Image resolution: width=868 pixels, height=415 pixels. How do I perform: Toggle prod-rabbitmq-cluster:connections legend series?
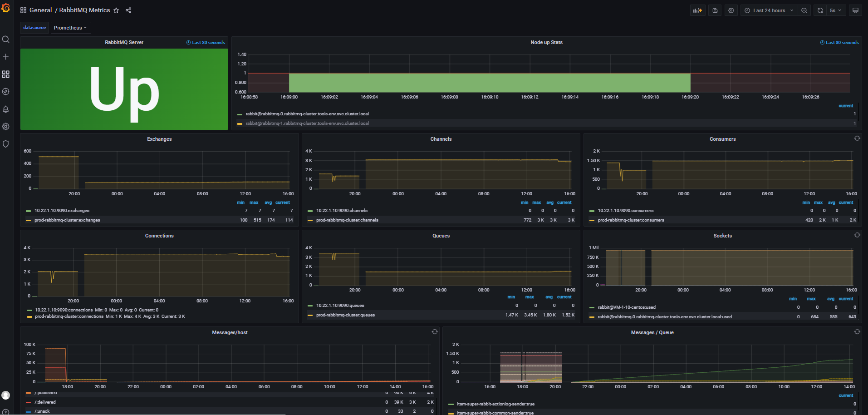(x=69, y=316)
